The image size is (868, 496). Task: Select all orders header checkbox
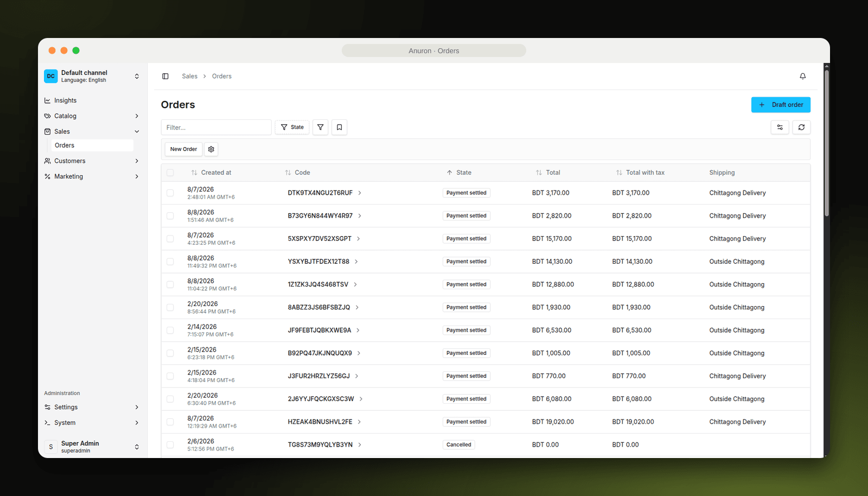pos(170,173)
